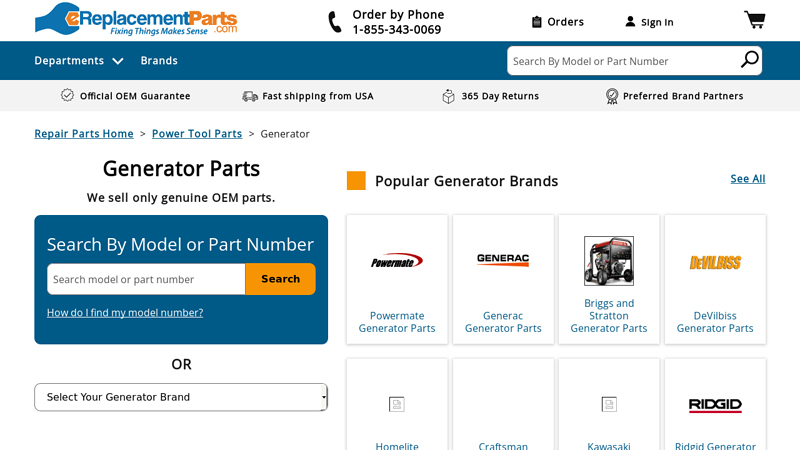Open Ridgid Generator link
Viewport: 800px width, 450px height.
pos(715,446)
